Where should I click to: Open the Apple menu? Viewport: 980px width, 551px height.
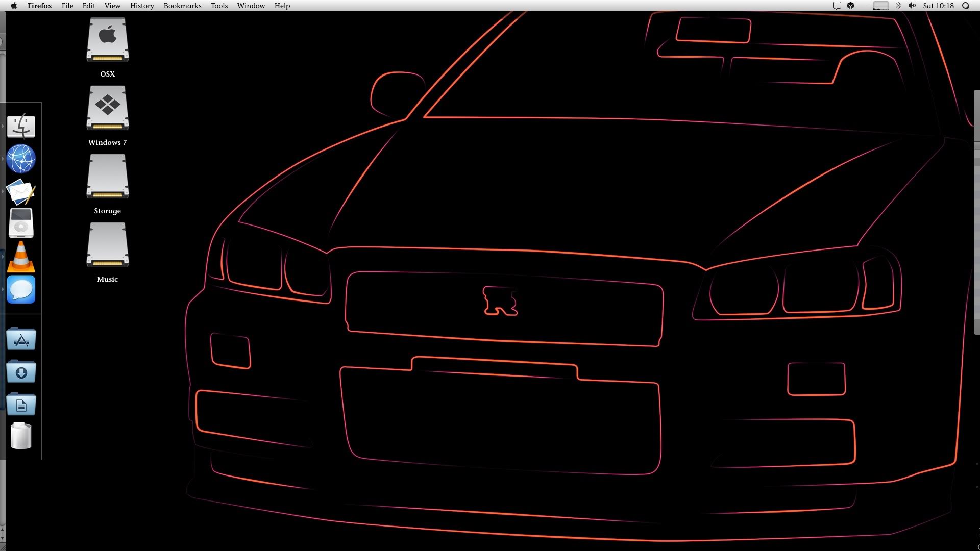pyautogui.click(x=14, y=6)
